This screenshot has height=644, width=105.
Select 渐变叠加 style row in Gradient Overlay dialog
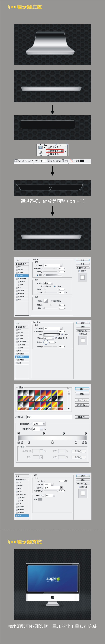click(x=22, y=357)
